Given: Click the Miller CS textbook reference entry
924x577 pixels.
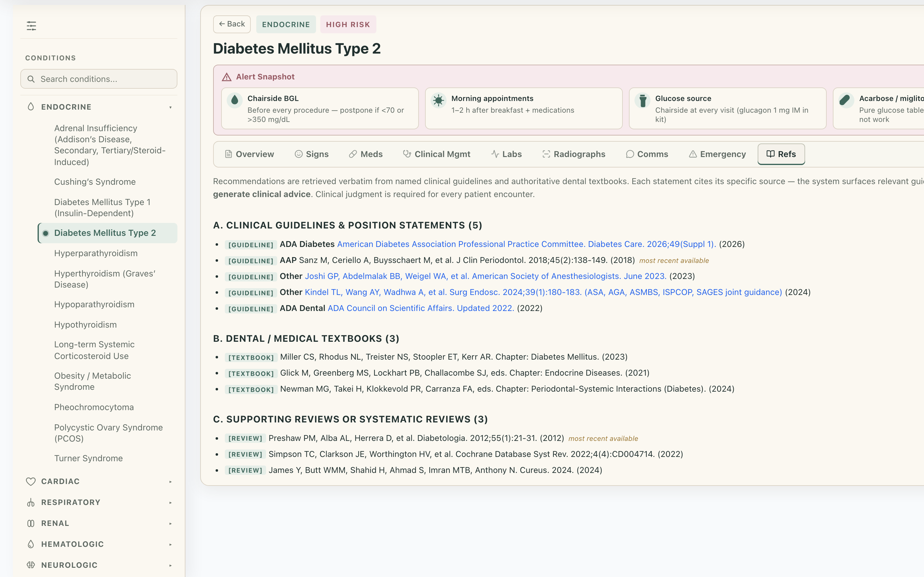Looking at the screenshot, I should 453,357.
